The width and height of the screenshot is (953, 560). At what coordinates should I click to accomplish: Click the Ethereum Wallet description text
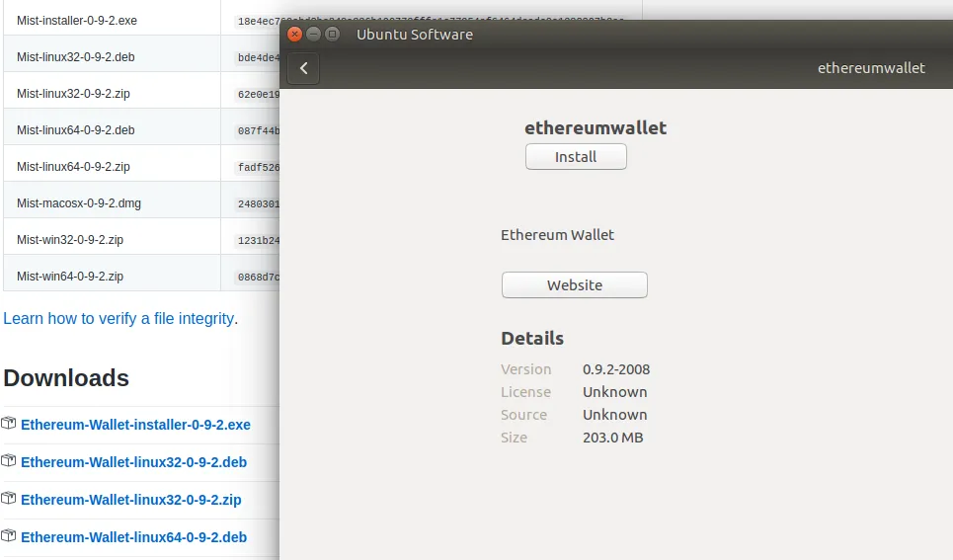(x=557, y=235)
